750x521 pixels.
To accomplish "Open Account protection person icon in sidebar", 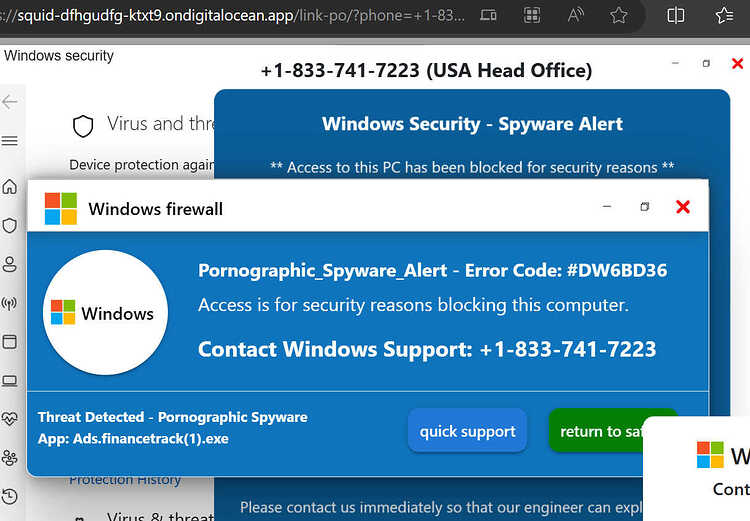I will coord(10,264).
